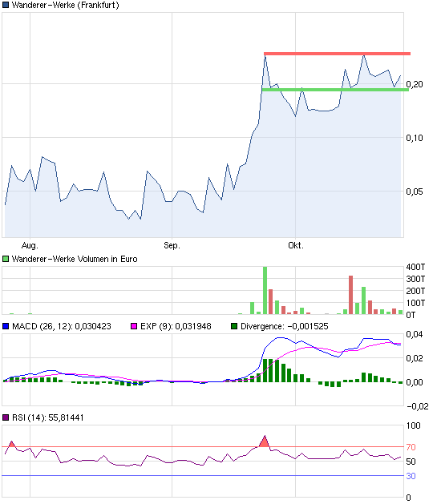437x504 pixels.
Task: Click the red 70 RSI level label
Action: click(x=411, y=447)
